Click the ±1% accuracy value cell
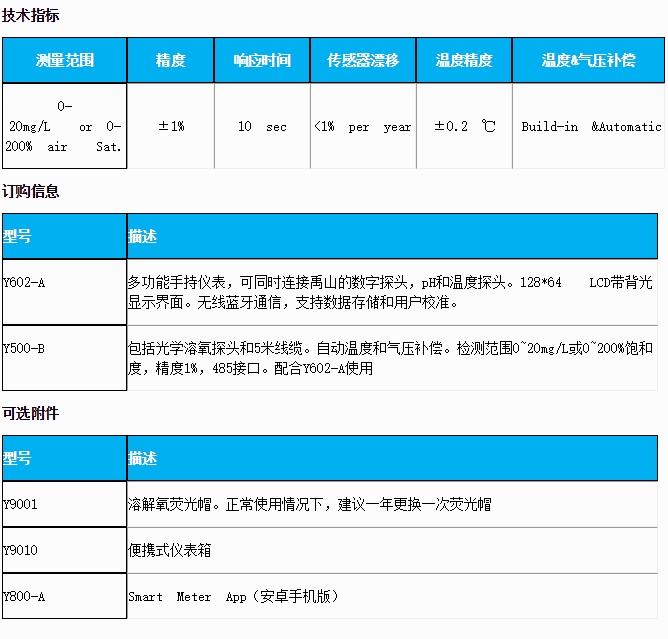This screenshot has height=639, width=668. coord(170,127)
